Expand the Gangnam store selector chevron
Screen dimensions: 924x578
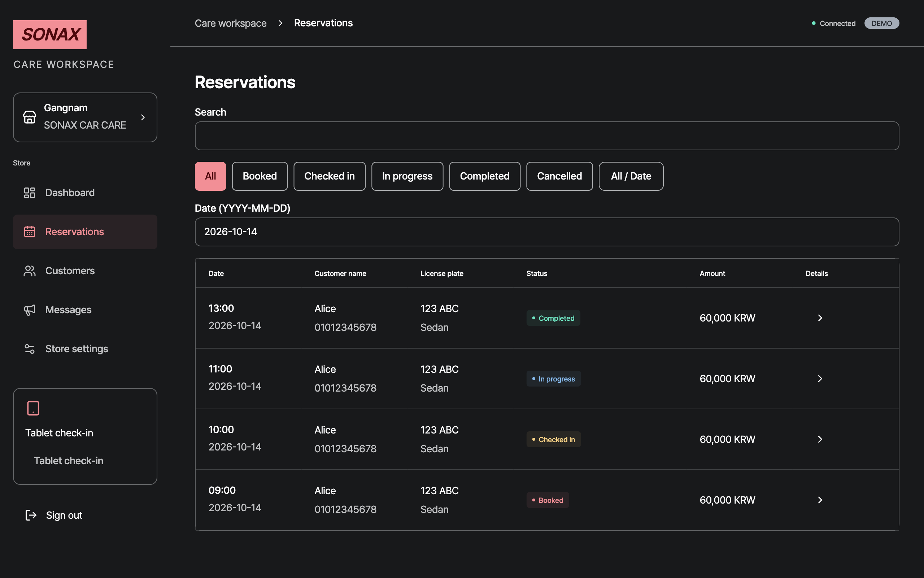pyautogui.click(x=143, y=117)
